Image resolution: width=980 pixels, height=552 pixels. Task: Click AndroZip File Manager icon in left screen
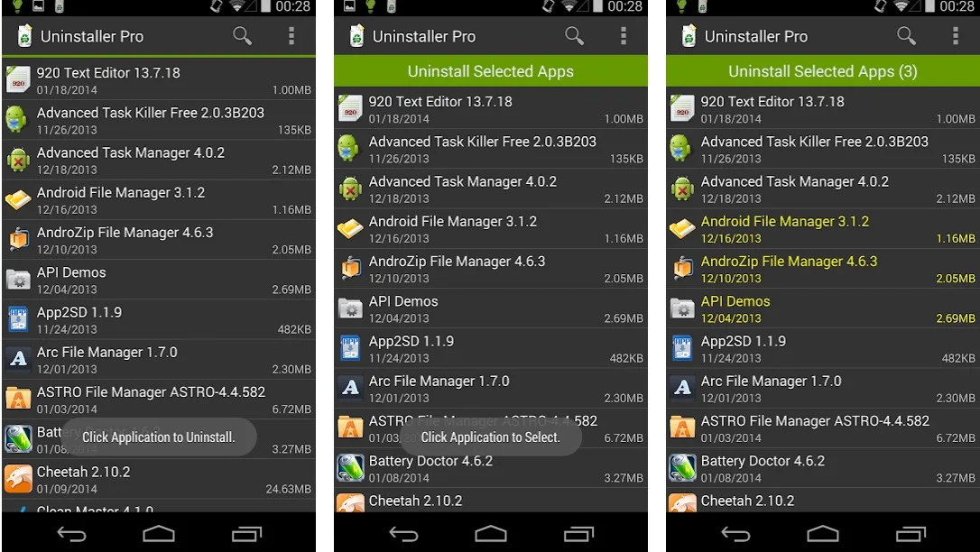(18, 240)
